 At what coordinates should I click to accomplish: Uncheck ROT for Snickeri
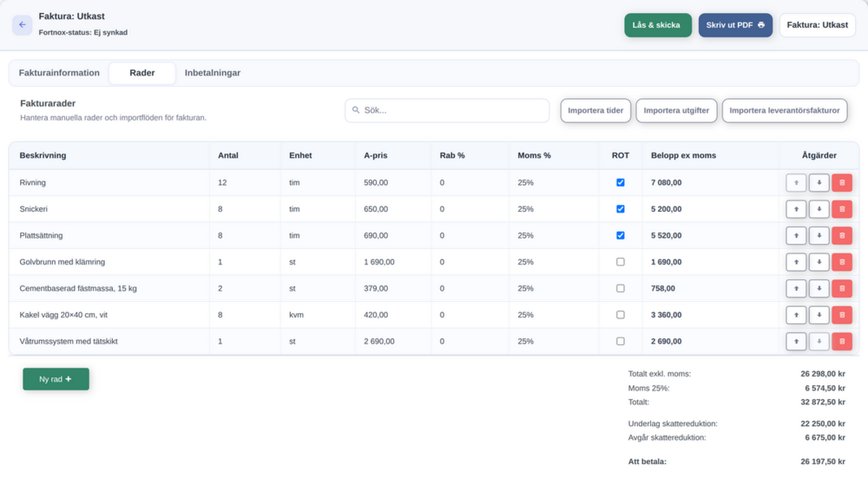pos(621,209)
